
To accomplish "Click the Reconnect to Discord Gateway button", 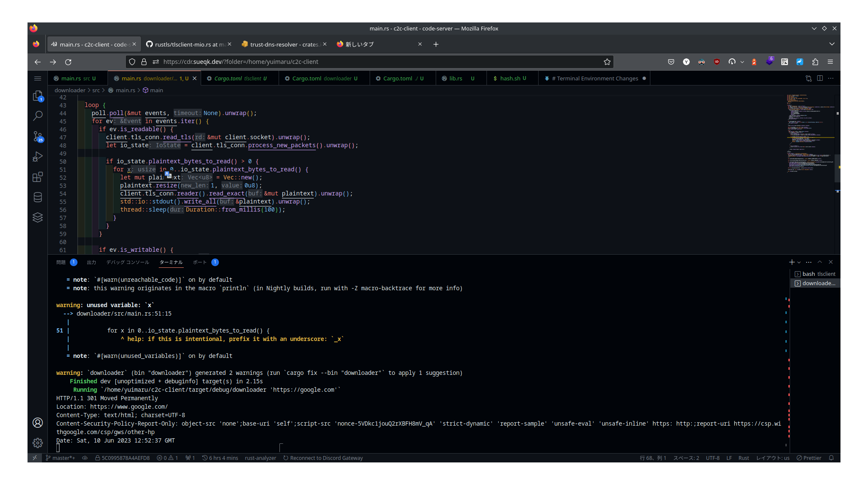I will coord(323,458).
